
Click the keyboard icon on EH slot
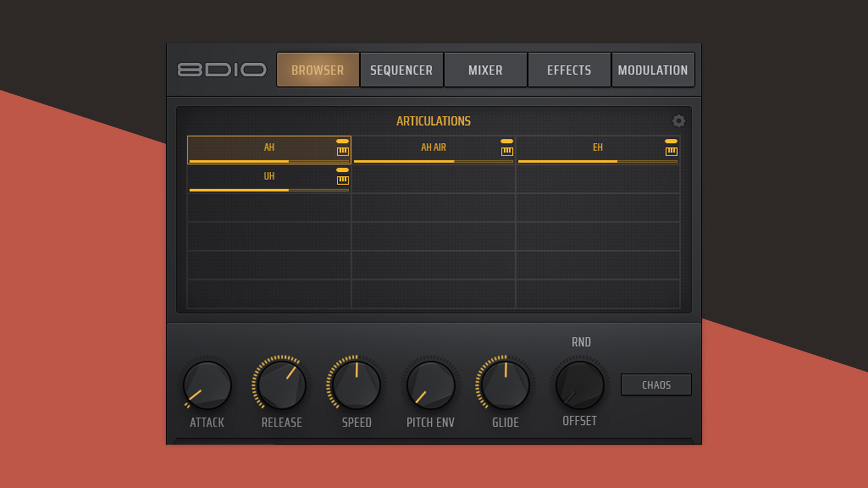coord(671,151)
